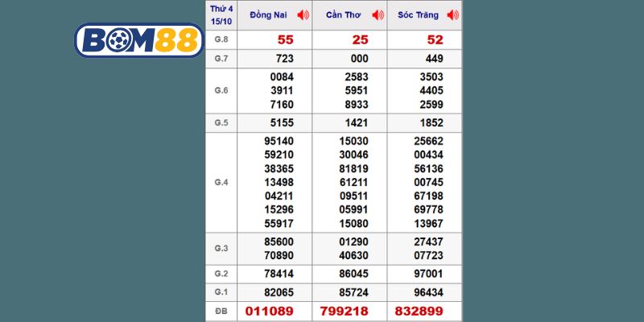Select G.6 number 2583
Viewport: 644px width, 322px height.
point(357,77)
